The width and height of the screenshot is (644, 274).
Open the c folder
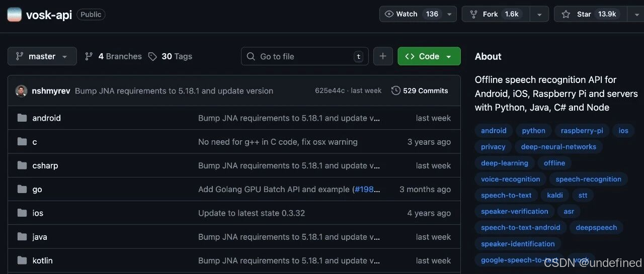point(35,142)
